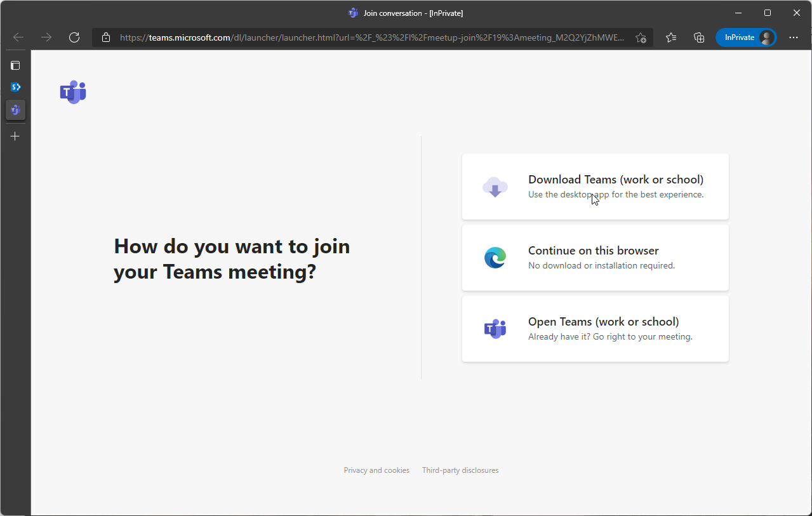Open the Privacy and cookies link
Viewport: 812px width, 516px height.
click(x=376, y=470)
